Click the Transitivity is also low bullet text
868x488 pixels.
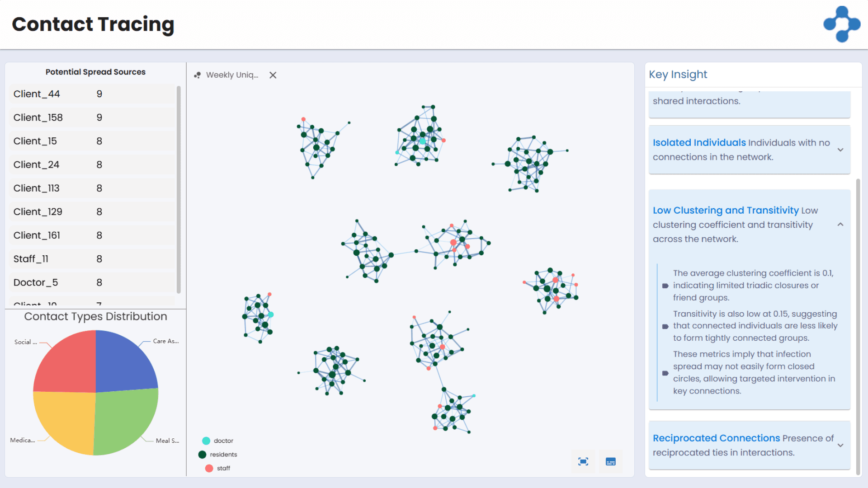click(x=755, y=326)
